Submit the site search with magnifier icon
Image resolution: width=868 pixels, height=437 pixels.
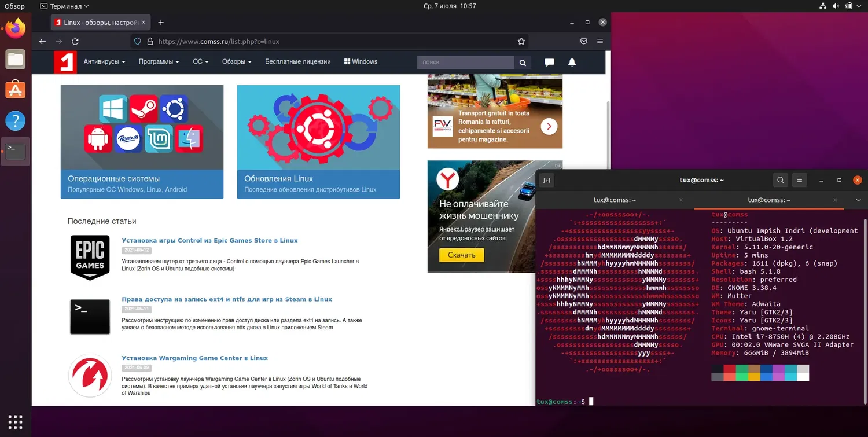tap(523, 63)
